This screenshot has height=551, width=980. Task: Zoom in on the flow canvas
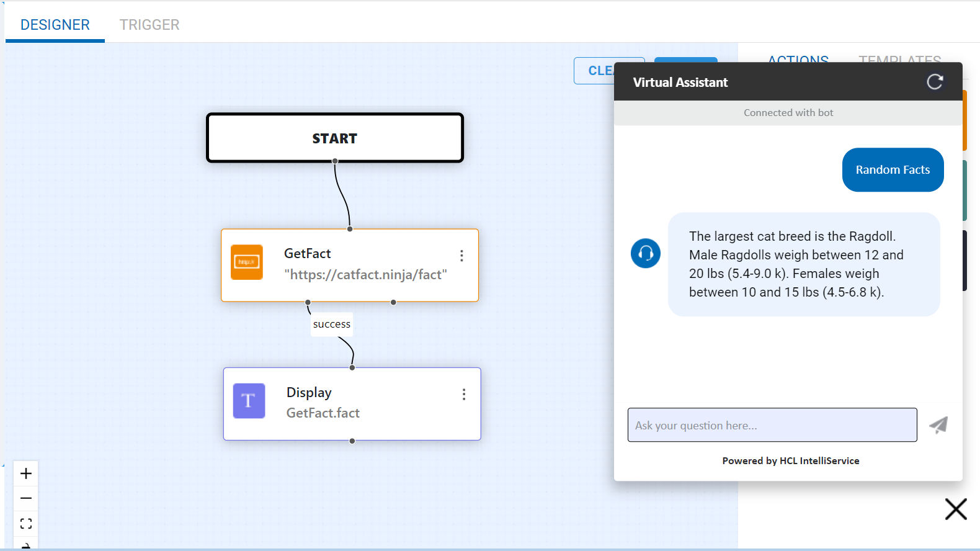[26, 473]
